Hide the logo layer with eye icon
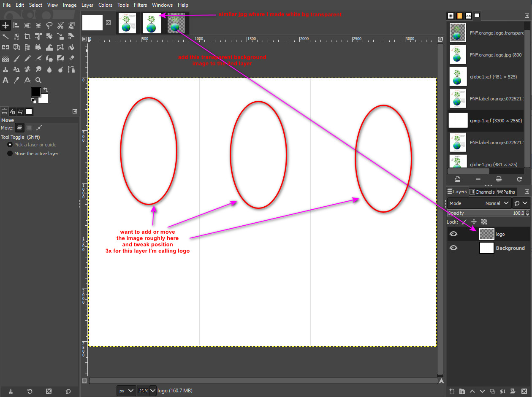This screenshot has width=532, height=397. [453, 234]
